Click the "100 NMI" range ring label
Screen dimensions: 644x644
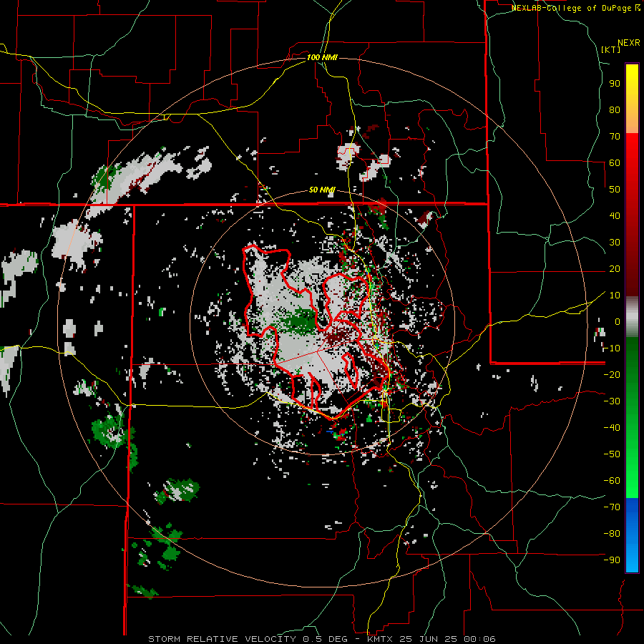tap(322, 57)
